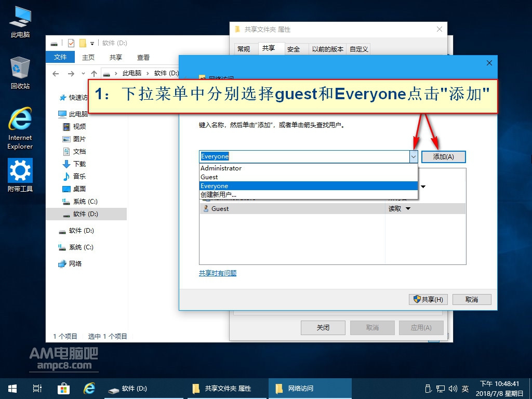Open the 图片 folder in navigation pane
This screenshot has height=399, width=532.
(x=75, y=139)
